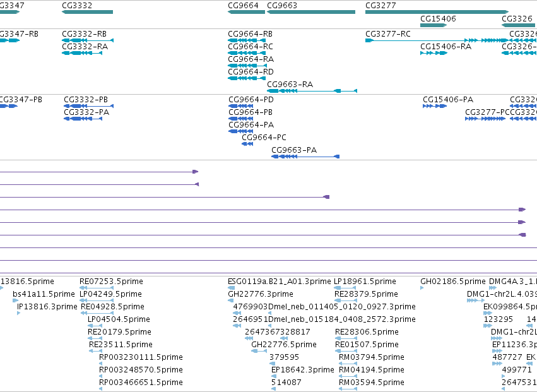The width and height of the screenshot is (537, 392).
Task: Click the 487727 feature label
Action: [507, 357]
